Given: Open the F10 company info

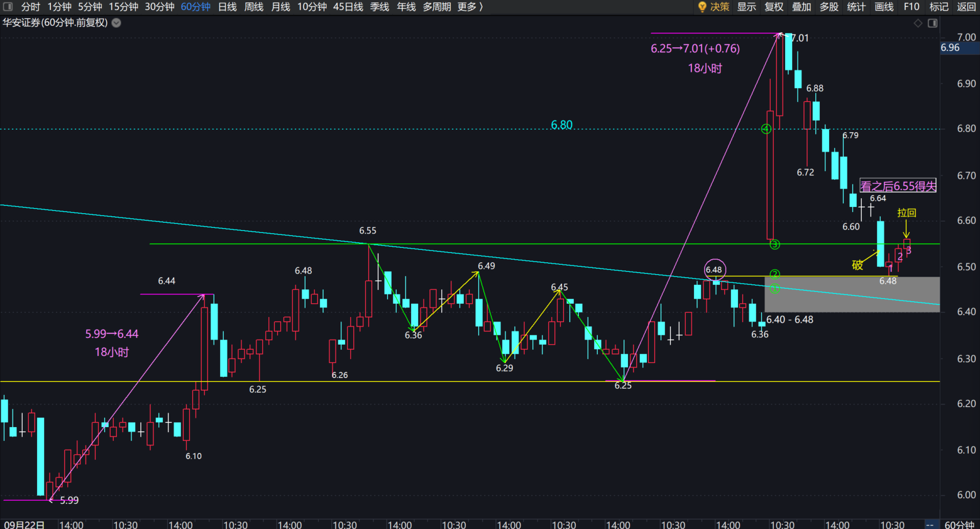Looking at the screenshot, I should (x=911, y=7).
